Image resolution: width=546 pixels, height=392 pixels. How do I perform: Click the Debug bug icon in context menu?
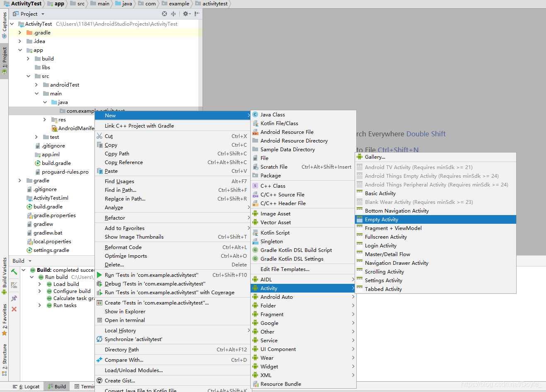click(x=99, y=283)
